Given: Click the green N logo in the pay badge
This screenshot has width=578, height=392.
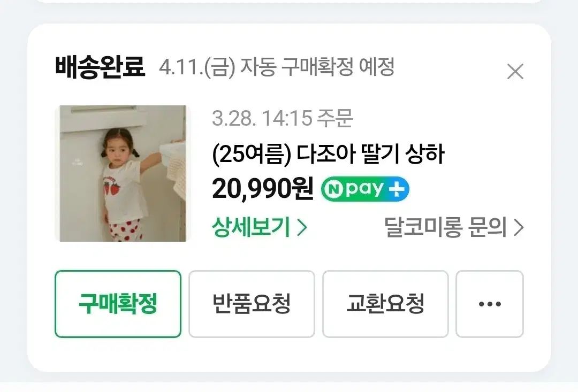Looking at the screenshot, I should pos(333,189).
